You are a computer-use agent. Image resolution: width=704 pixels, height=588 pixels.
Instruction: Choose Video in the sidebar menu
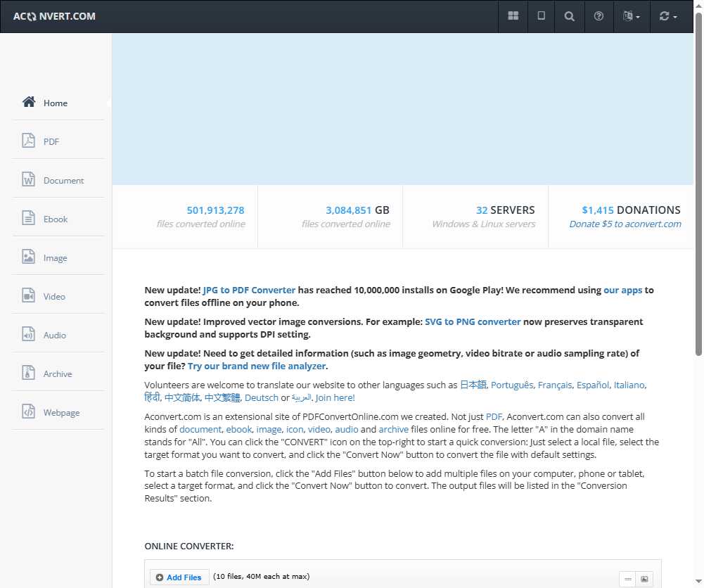point(53,296)
